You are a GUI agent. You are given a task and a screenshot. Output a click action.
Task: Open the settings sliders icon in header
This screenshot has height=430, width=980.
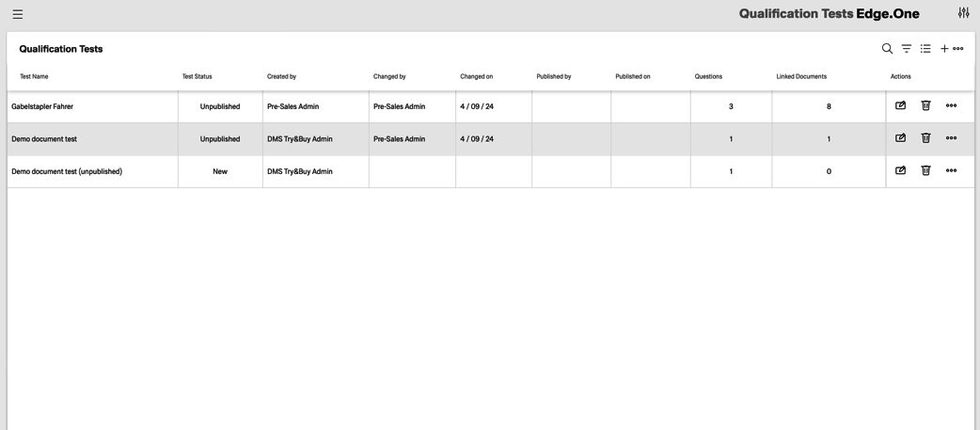[963, 13]
